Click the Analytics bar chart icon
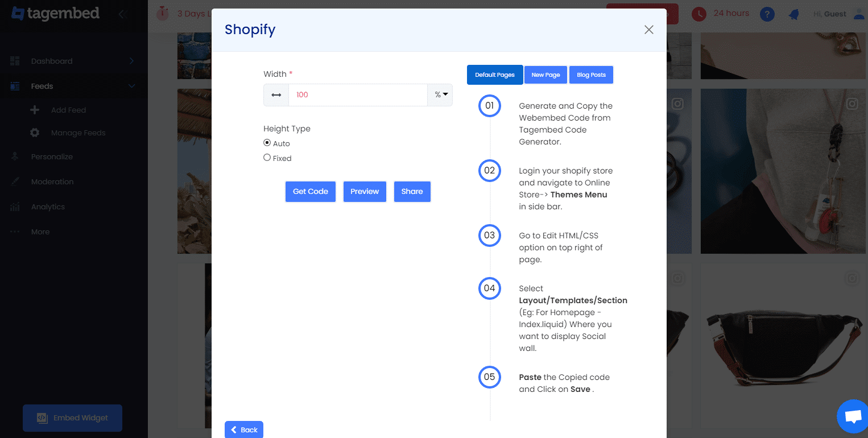This screenshot has width=868, height=438. click(x=15, y=206)
